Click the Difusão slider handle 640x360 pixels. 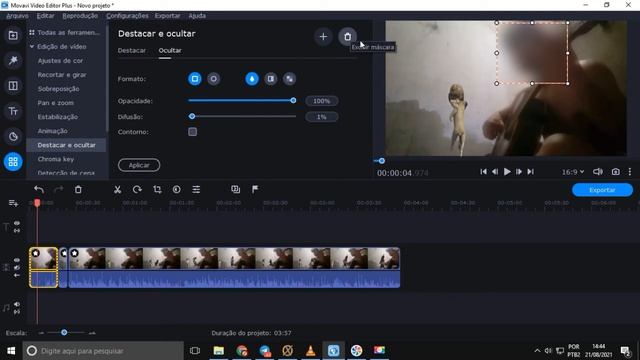192,116
